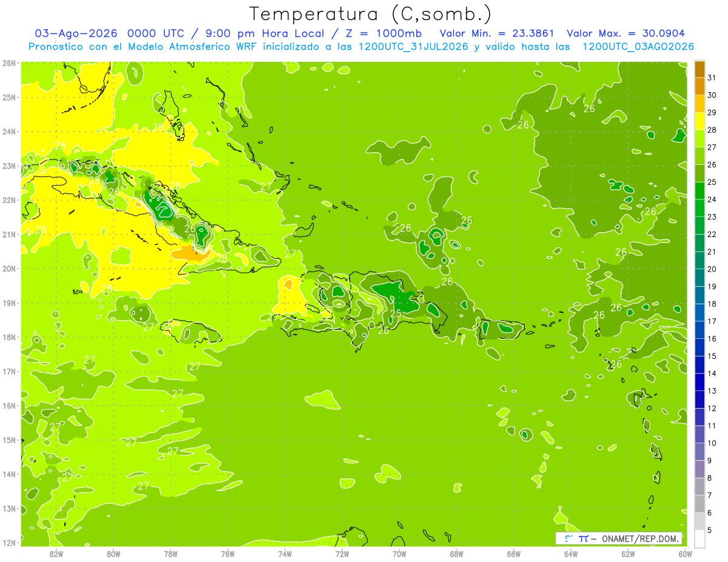
Task: Click the "82W" longitude axis label
Action: (56, 554)
